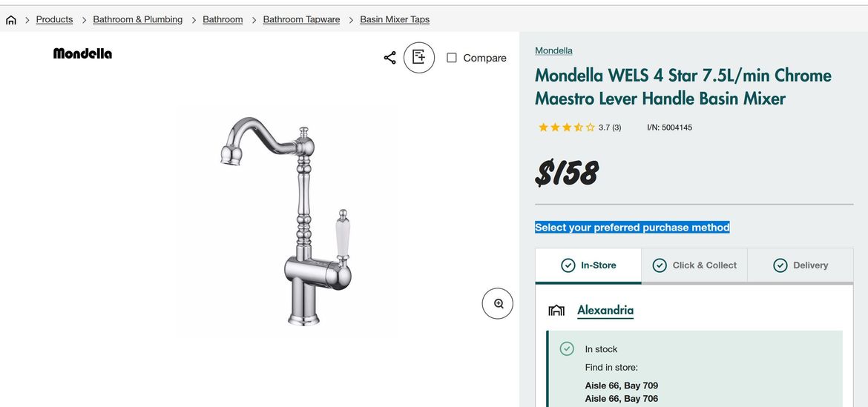Screen dimensions: 868x407
Task: Navigate to Bathroom Tapware breadcrumb
Action: 301,19
